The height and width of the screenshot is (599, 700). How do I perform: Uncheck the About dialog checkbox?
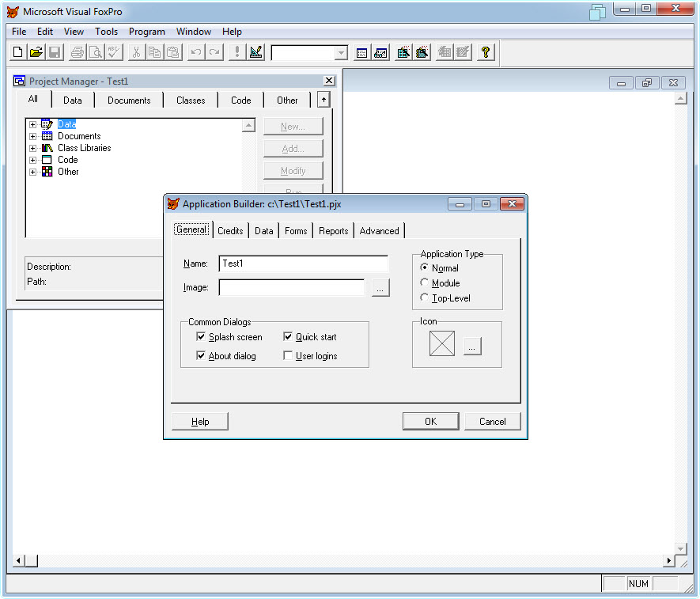click(201, 356)
